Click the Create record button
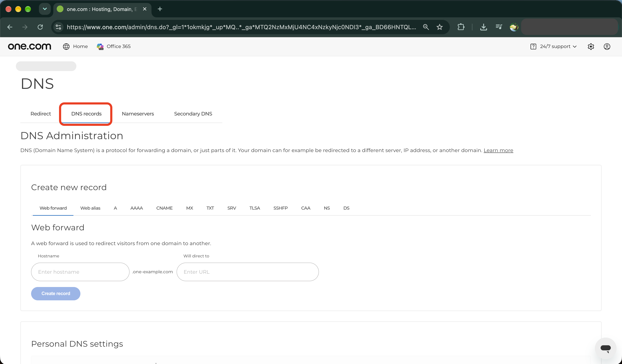 [56, 293]
